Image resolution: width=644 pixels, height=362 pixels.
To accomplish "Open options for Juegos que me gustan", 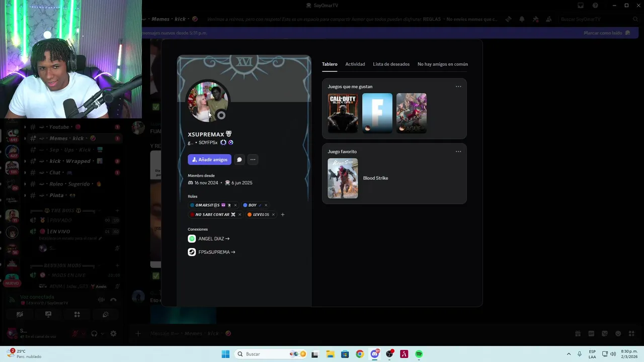I will coord(458,86).
